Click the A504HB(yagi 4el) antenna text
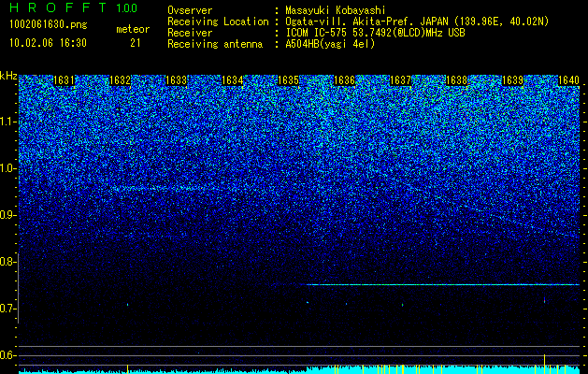 pos(330,44)
